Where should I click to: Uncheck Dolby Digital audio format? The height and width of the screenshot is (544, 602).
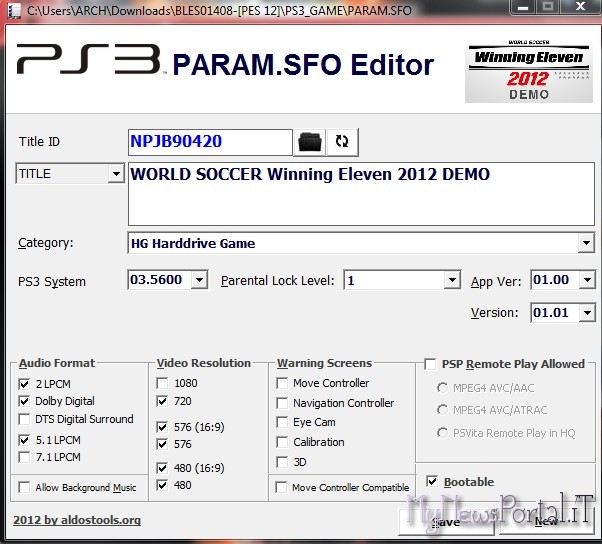pyautogui.click(x=24, y=401)
